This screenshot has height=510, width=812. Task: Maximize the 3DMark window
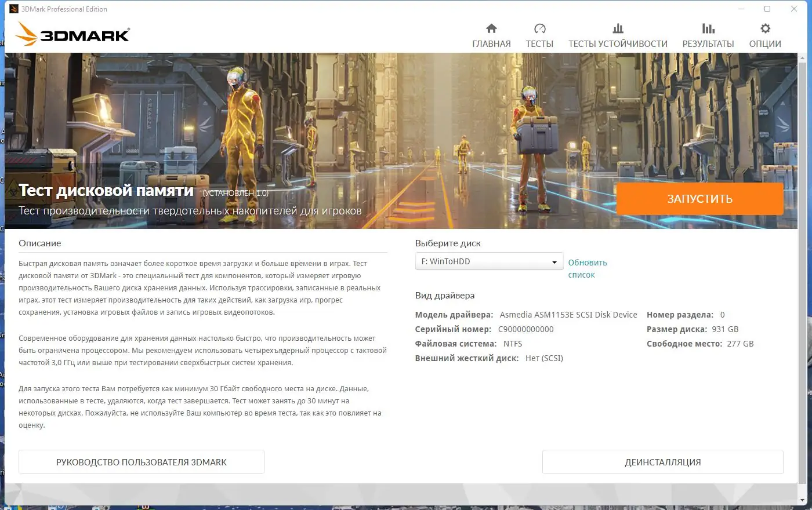767,9
